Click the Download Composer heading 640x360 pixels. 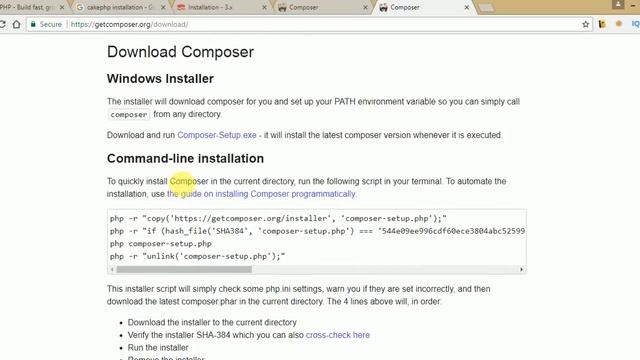(180, 52)
